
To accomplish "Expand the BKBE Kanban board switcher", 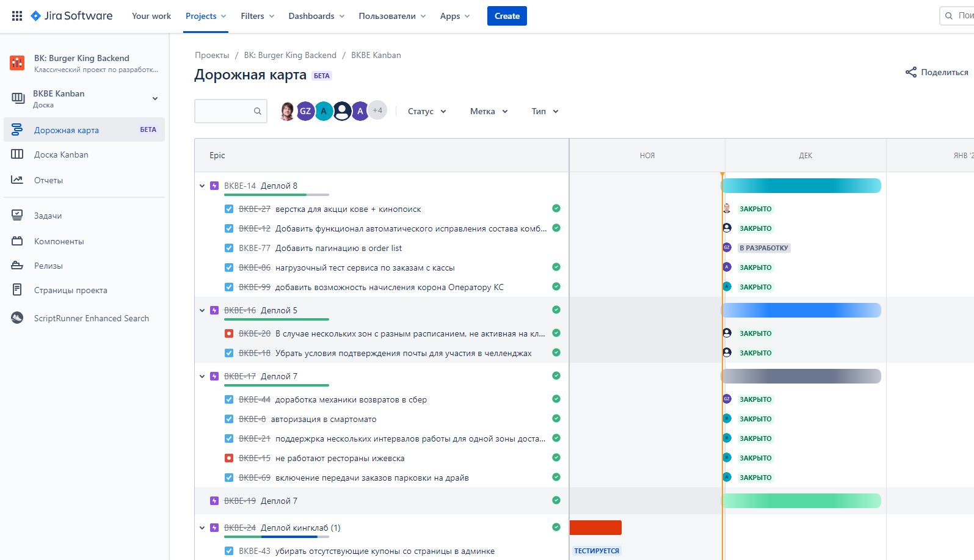I will [155, 98].
